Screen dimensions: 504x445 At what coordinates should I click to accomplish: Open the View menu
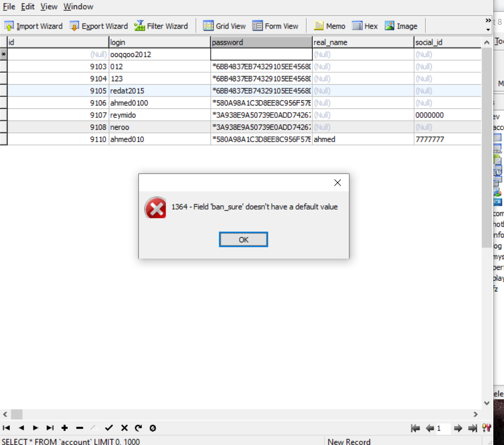click(49, 6)
